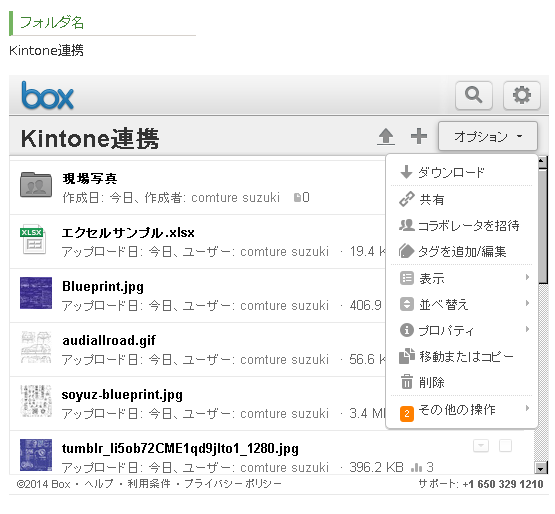
Task: Open the gear settings button
Action: [x=522, y=95]
